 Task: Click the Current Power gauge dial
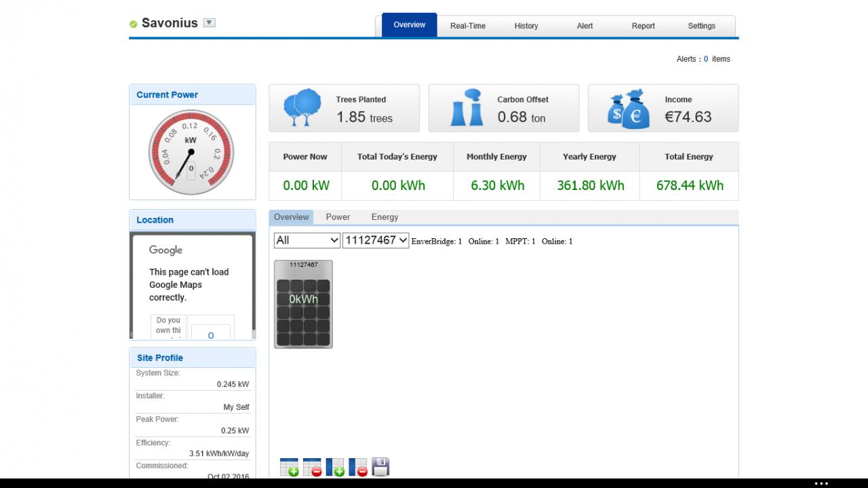coord(191,152)
